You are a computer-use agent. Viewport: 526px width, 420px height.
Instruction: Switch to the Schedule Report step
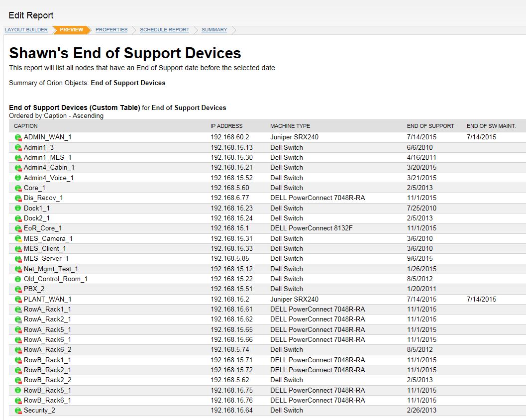tap(164, 30)
